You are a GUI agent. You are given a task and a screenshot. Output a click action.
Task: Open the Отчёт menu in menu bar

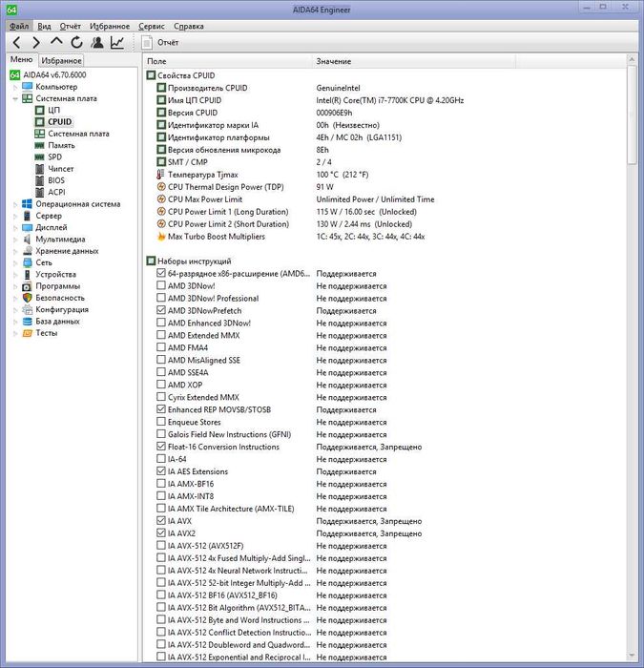(x=71, y=26)
